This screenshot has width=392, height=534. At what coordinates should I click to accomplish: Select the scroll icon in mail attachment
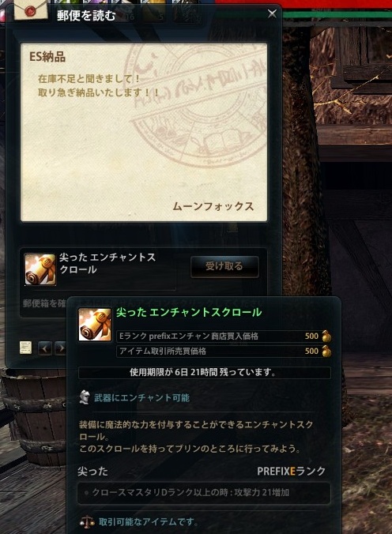pos(40,269)
